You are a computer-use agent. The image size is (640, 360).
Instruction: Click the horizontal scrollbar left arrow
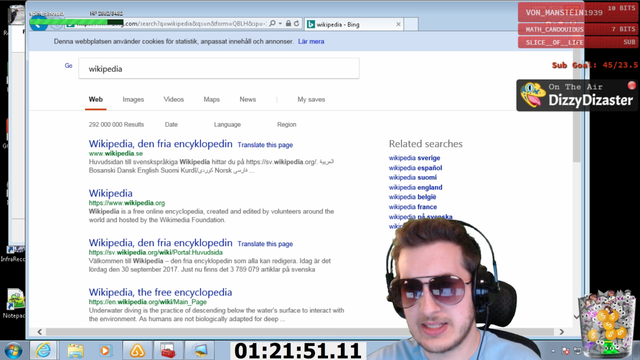[x=40, y=332]
